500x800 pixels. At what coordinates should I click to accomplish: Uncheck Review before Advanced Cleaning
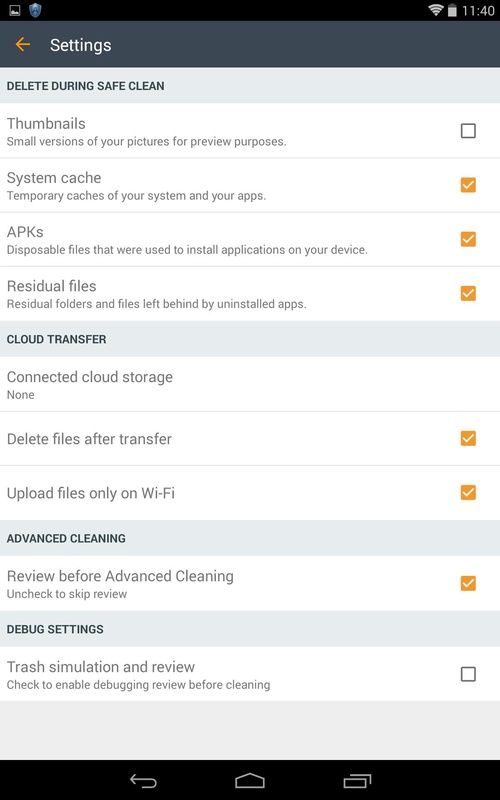pyautogui.click(x=468, y=583)
